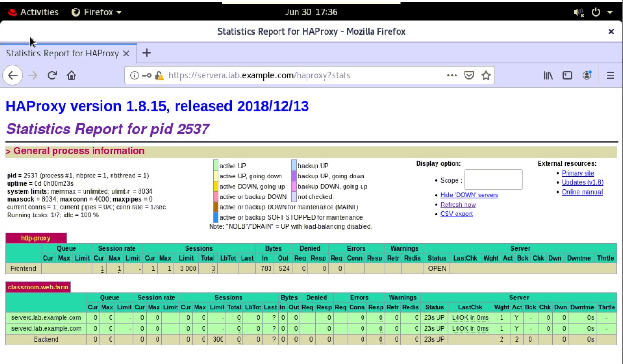
Task: Select the Statistics Report for HAProxy tab
Action: (62, 53)
